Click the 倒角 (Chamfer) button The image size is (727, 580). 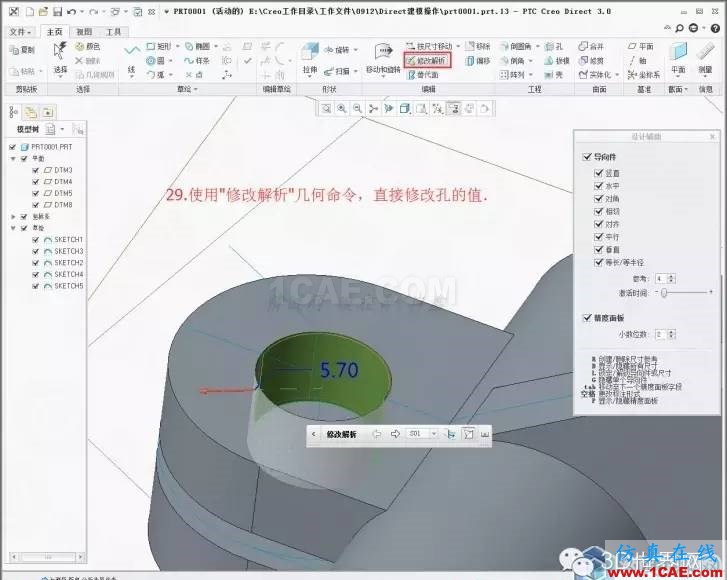coord(513,61)
